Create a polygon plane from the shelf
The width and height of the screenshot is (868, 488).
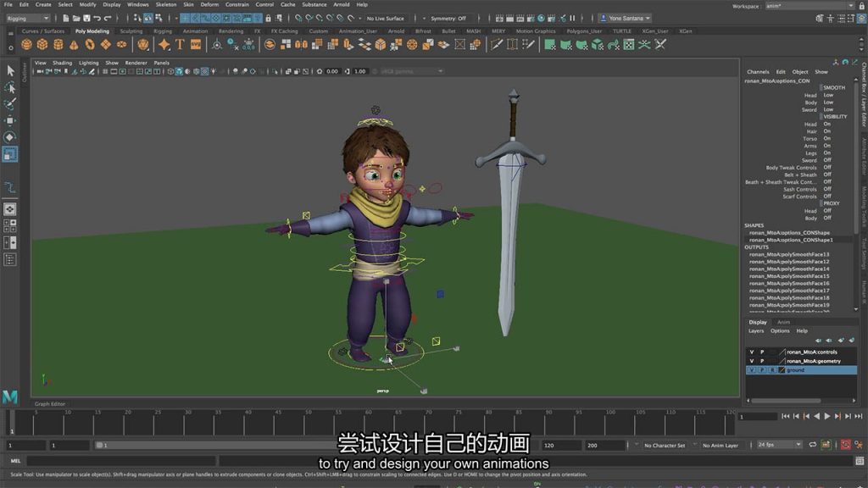pos(106,45)
